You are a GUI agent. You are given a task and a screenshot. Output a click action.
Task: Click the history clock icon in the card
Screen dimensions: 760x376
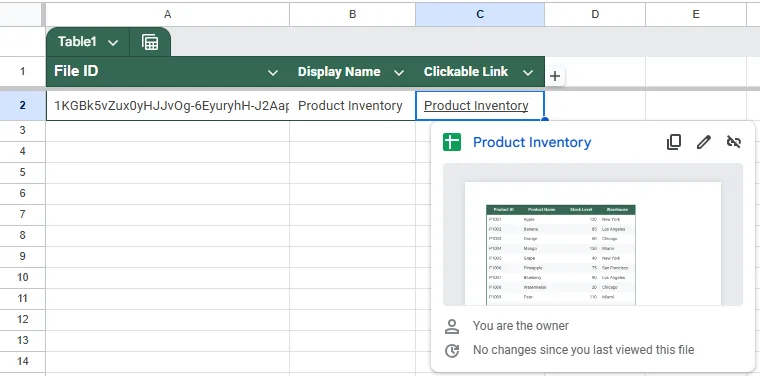pyautogui.click(x=452, y=350)
